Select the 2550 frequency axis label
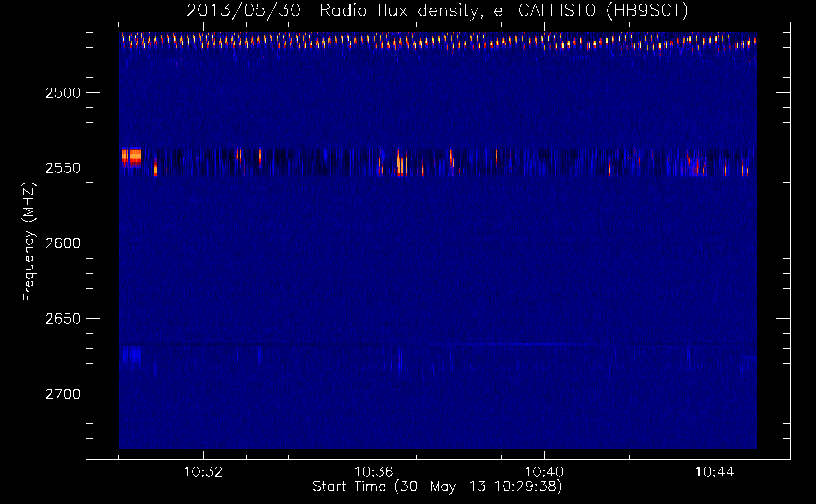This screenshot has height=504, width=816. 63,168
